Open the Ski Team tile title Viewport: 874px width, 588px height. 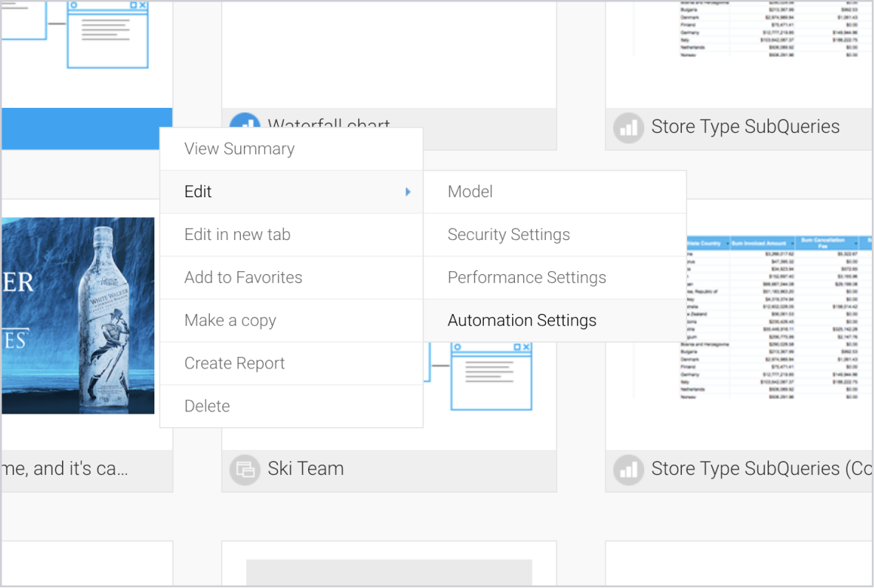[x=305, y=469]
